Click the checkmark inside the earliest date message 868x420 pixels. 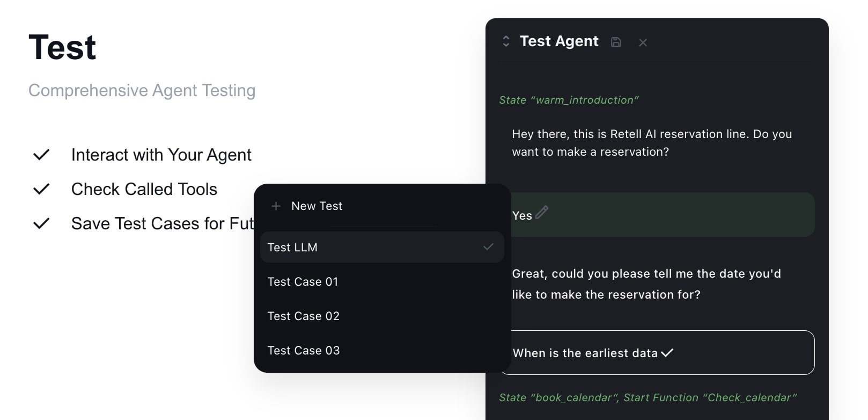pos(667,352)
